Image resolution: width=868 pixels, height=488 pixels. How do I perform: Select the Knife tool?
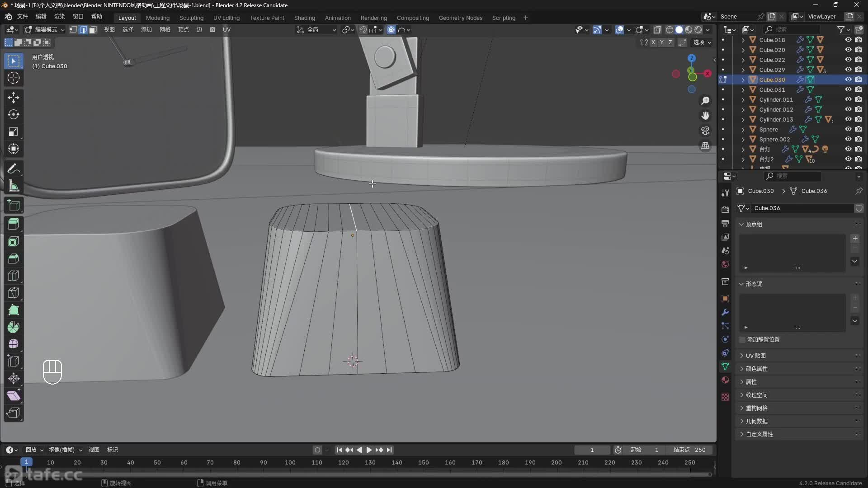click(14, 293)
